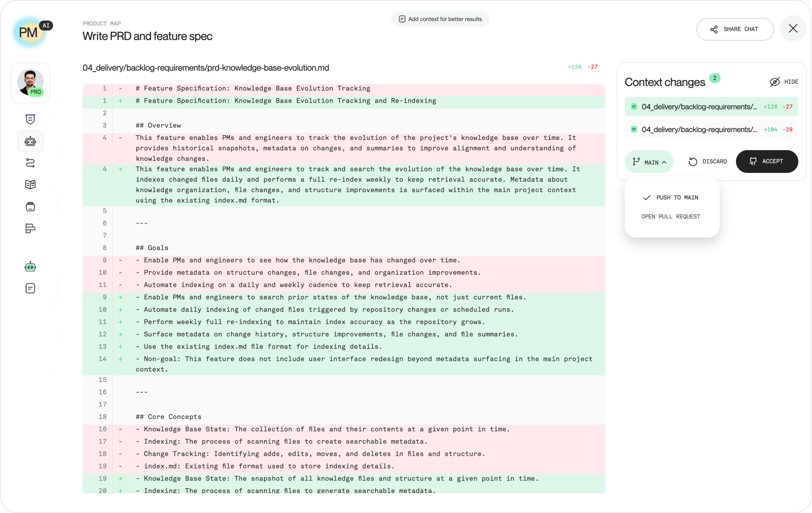
Task: Click the SHARE CHAT button
Action: pos(735,30)
